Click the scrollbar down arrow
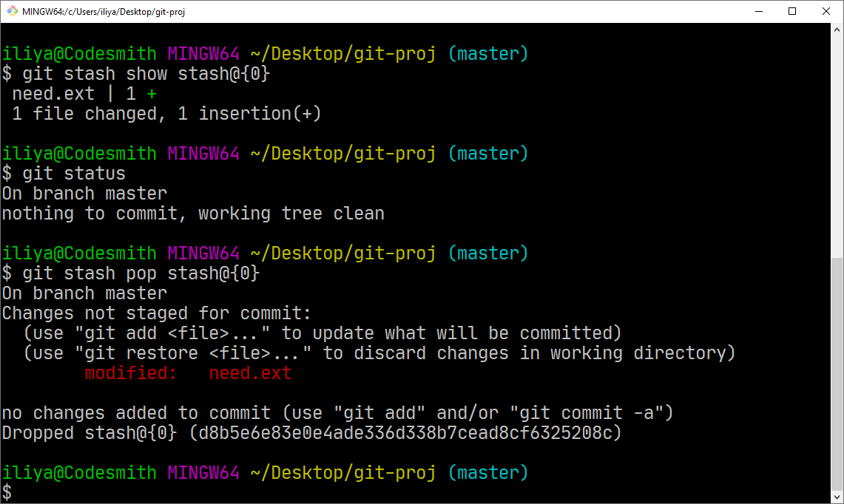The width and height of the screenshot is (844, 504). 837,497
